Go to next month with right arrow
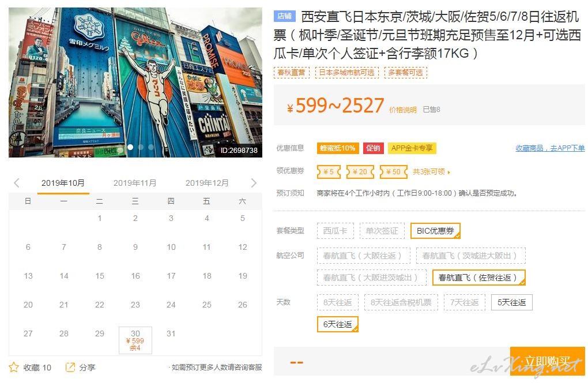The width and height of the screenshot is (588, 386). (254, 183)
